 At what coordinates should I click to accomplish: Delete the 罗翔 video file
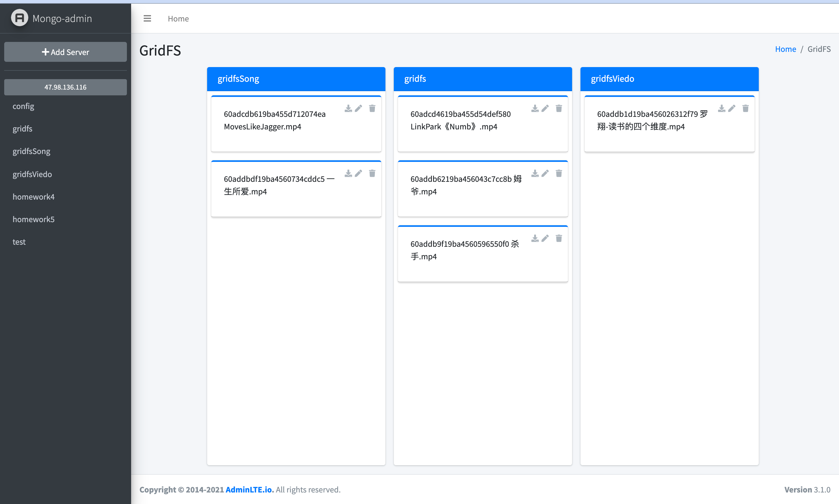pos(745,108)
